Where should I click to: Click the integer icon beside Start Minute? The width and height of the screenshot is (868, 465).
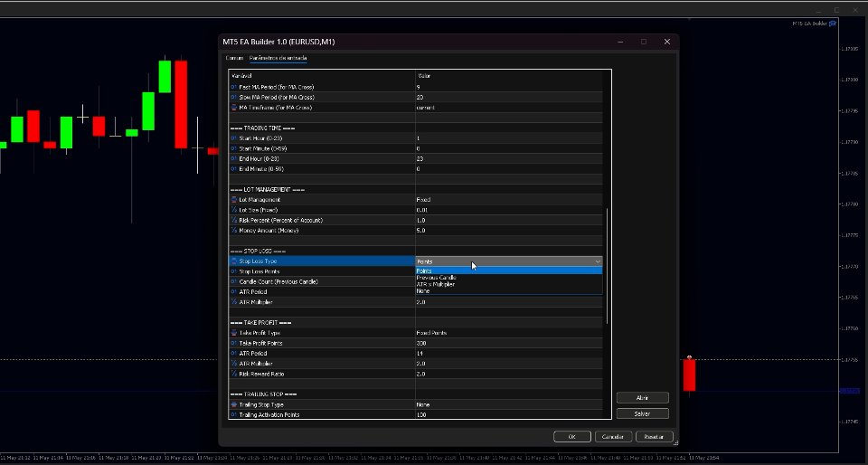(x=233, y=148)
